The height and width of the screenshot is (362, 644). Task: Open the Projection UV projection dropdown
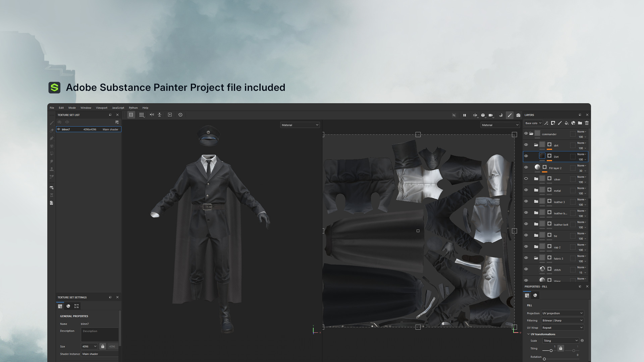tap(562, 313)
